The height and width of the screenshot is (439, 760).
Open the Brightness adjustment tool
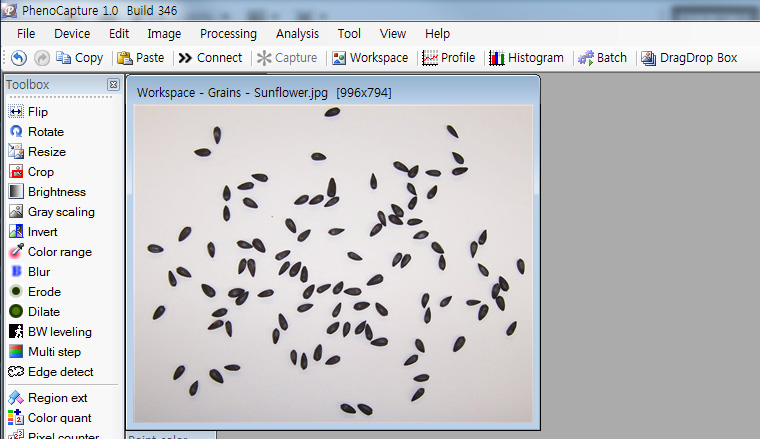56,192
